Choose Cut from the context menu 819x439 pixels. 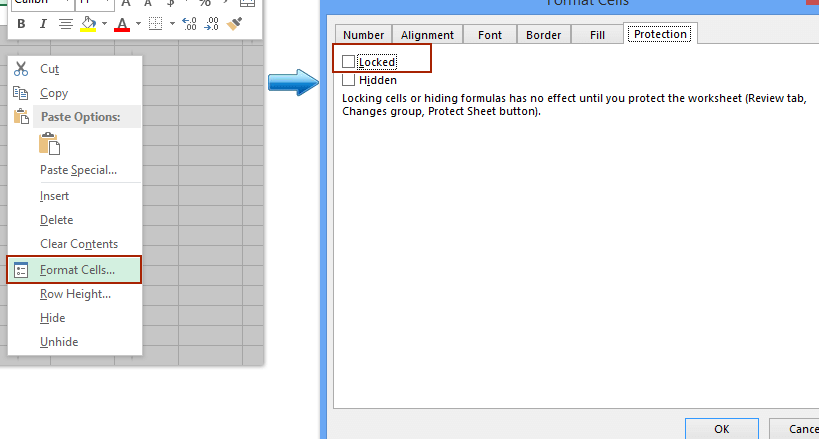pyautogui.click(x=50, y=69)
